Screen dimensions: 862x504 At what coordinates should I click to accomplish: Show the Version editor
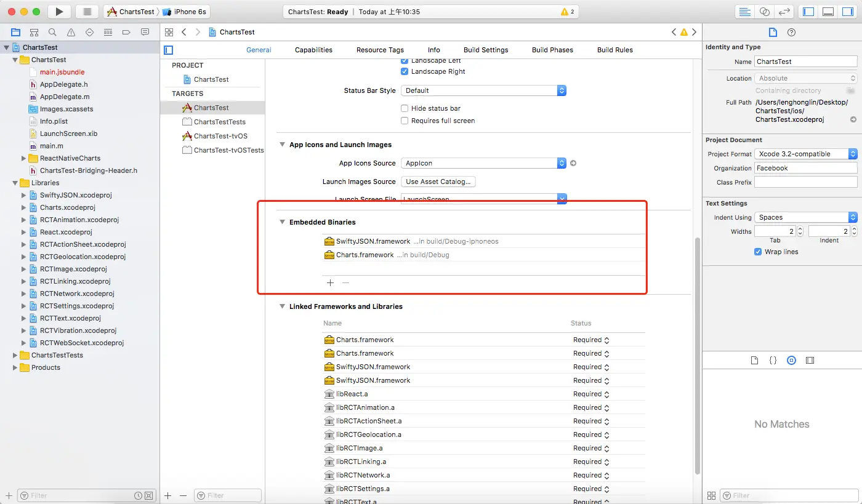(x=783, y=12)
